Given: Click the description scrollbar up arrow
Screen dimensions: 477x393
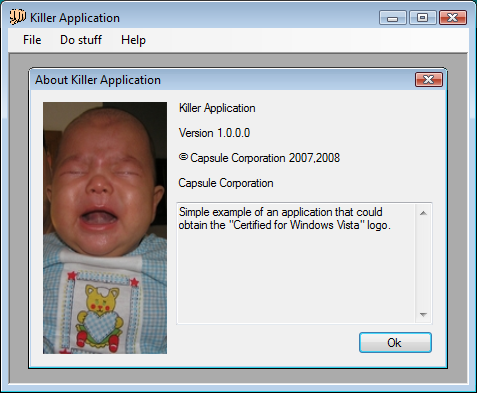Looking at the screenshot, I should [423, 213].
